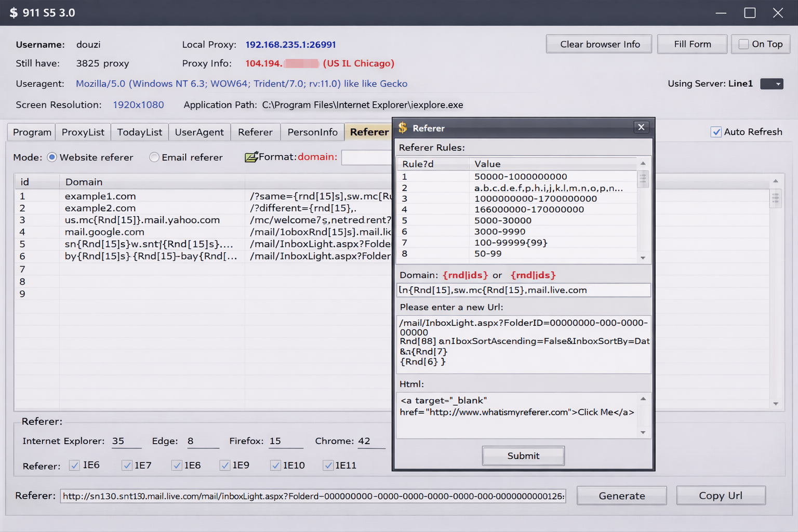Uncheck the IE10 checkbox
The width and height of the screenshot is (798, 532).
pyautogui.click(x=275, y=465)
